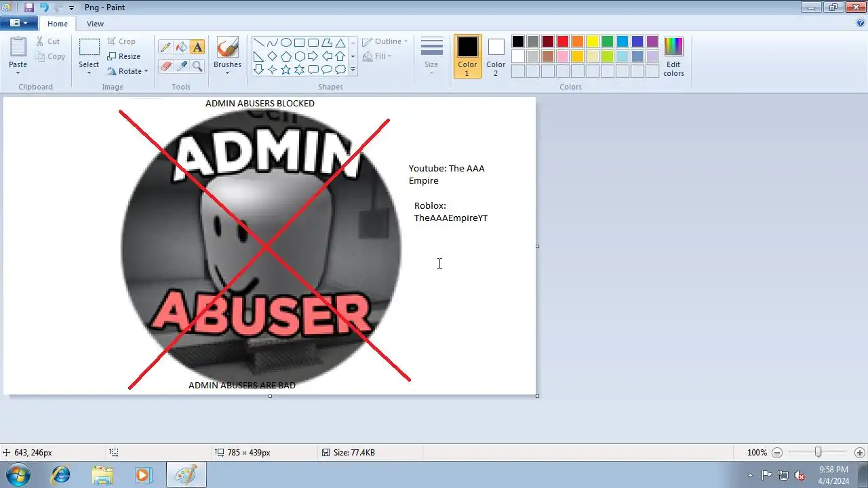Select the Eraser tool
Viewport: 868px width, 488px height.
point(165,66)
